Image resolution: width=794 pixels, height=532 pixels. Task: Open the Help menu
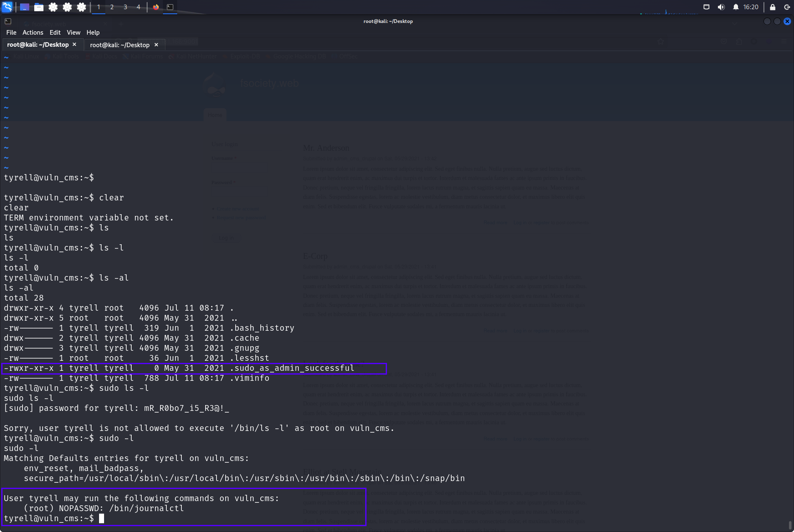click(93, 33)
